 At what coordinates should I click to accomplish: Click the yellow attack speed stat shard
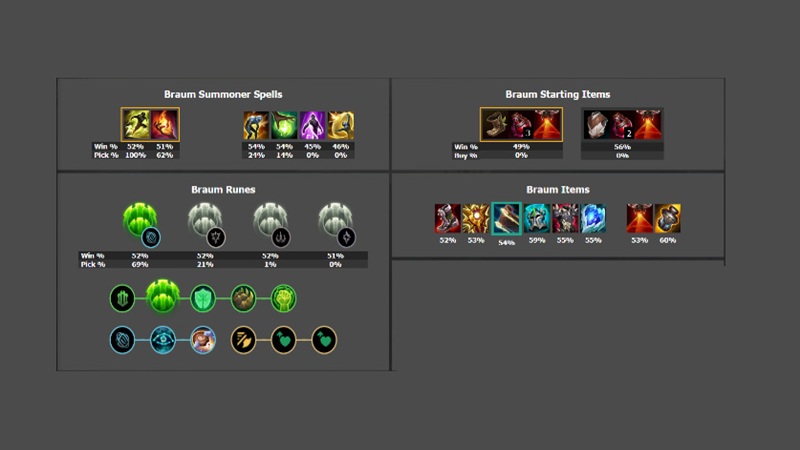point(243,340)
